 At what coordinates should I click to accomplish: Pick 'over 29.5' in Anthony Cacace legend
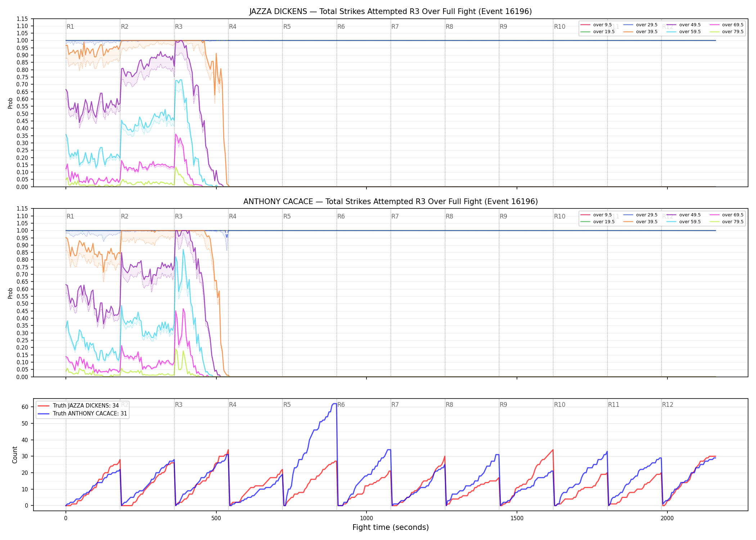(x=647, y=215)
